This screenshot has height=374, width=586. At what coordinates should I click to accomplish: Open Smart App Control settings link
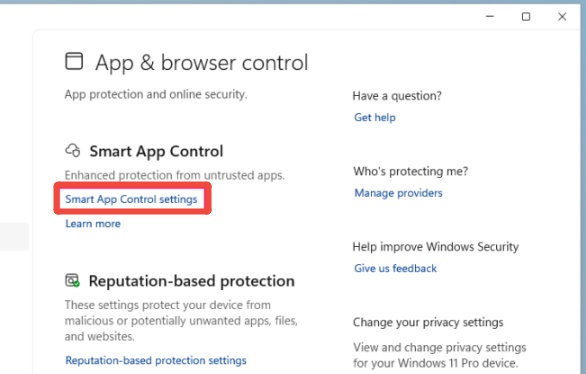(x=131, y=199)
